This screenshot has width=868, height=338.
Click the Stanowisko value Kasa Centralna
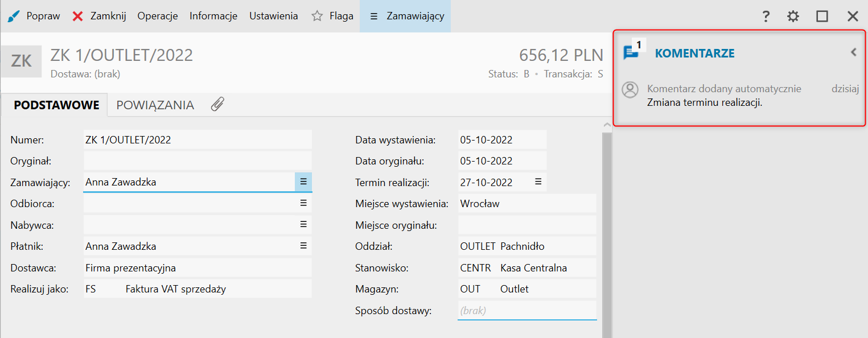[x=533, y=268]
